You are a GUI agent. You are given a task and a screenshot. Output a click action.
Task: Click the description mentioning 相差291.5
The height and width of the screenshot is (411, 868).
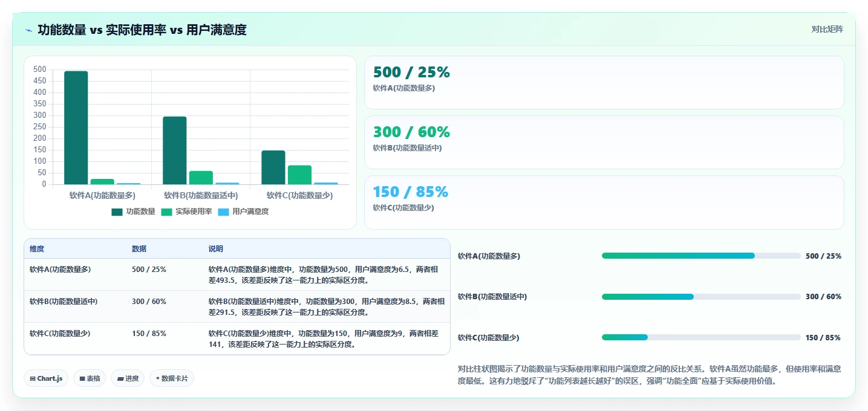point(327,307)
